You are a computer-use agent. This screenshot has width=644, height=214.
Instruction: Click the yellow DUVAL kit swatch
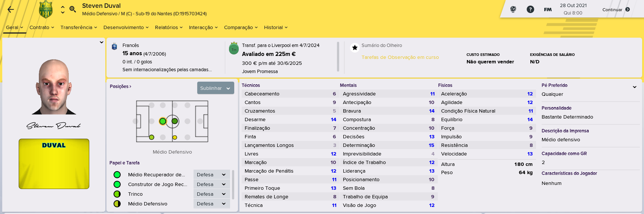[54, 164]
